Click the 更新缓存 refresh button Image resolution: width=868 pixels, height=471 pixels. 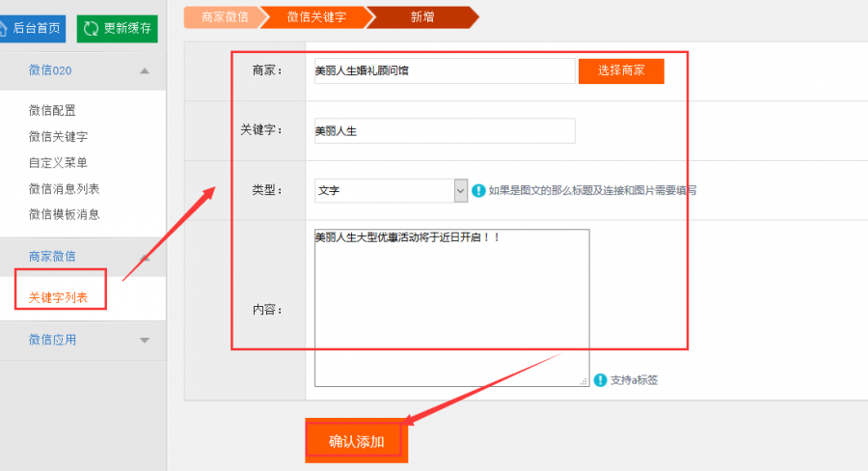pos(118,28)
